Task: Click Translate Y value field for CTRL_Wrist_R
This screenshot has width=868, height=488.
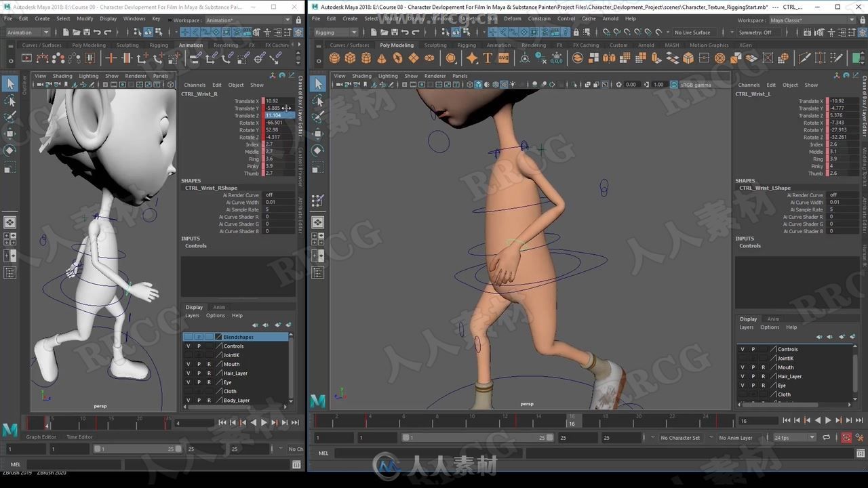Action: (x=279, y=108)
